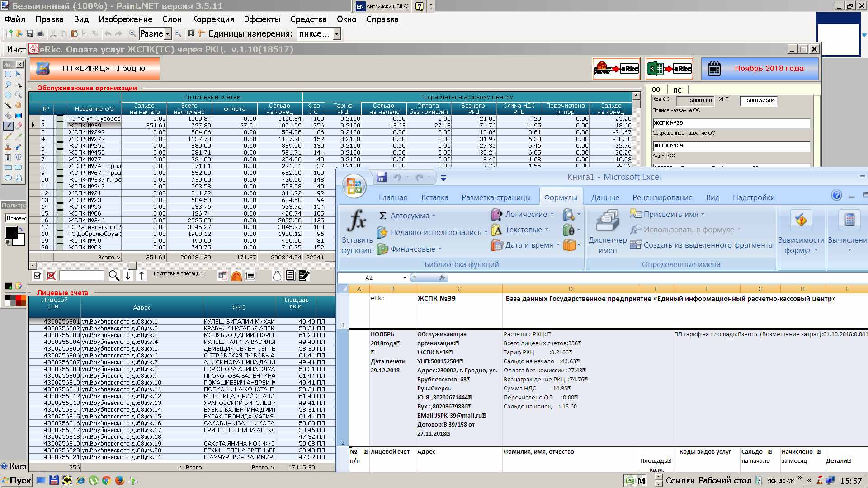Select the Magic Wand tool in Paint.NET
This screenshot has height=488, width=868.
(x=8, y=105)
